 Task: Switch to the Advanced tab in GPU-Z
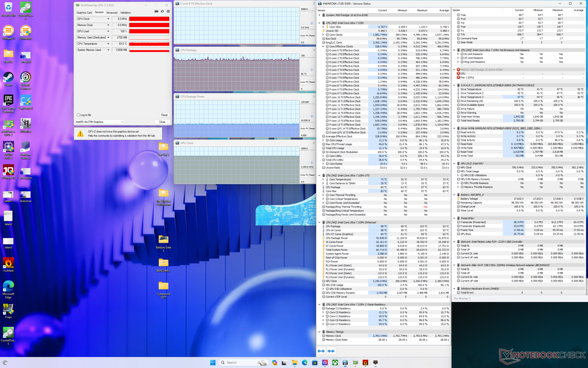pyautogui.click(x=112, y=13)
